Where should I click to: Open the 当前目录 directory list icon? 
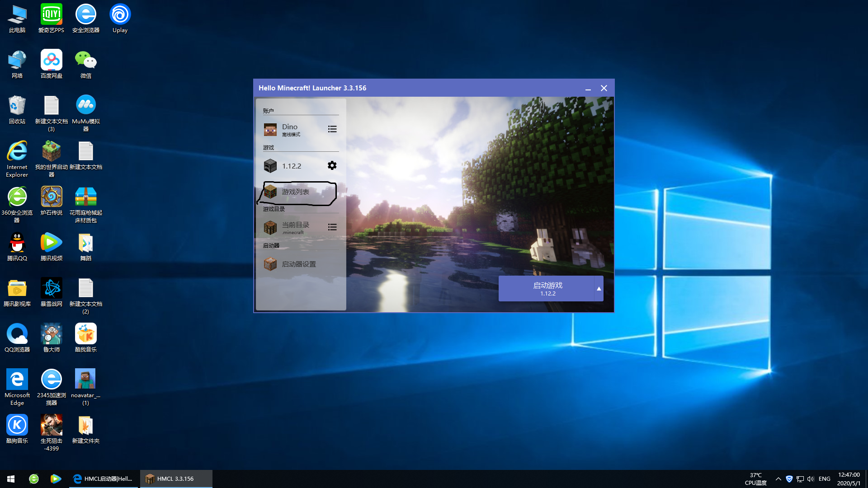[332, 227]
